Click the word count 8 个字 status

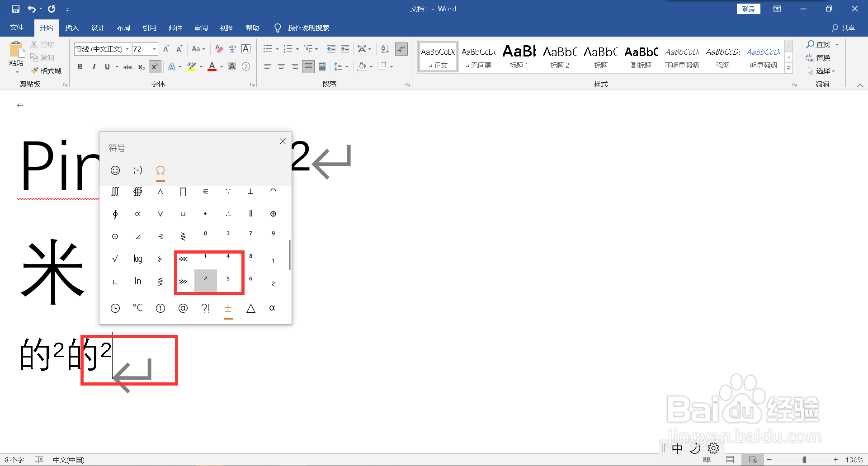[14, 460]
